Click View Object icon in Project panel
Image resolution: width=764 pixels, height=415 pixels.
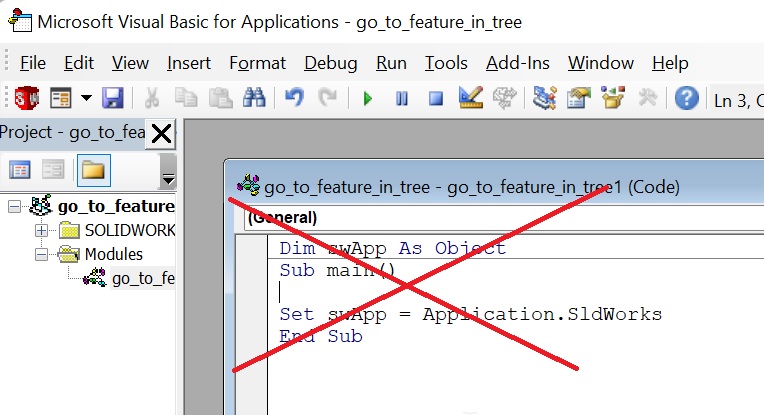53,170
